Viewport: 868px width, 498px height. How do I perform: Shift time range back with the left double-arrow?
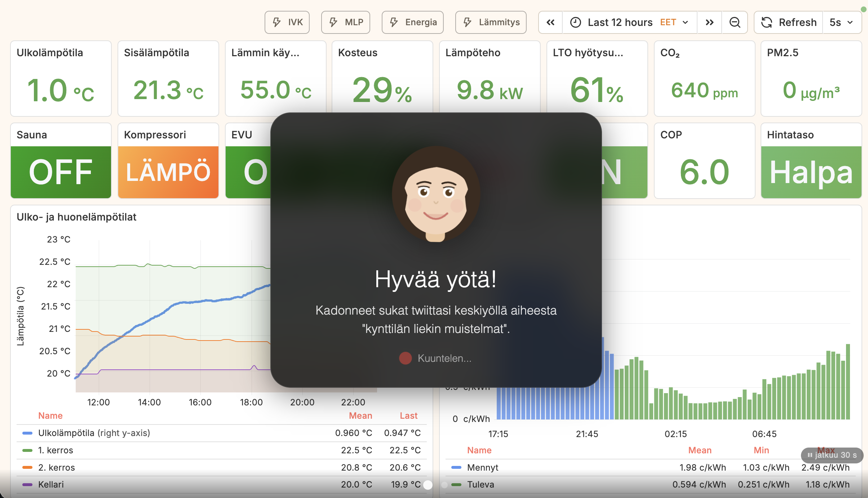coord(550,22)
